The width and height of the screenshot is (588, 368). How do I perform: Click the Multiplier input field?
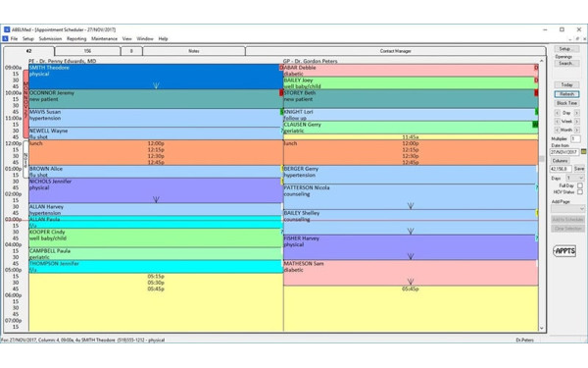pyautogui.click(x=575, y=139)
